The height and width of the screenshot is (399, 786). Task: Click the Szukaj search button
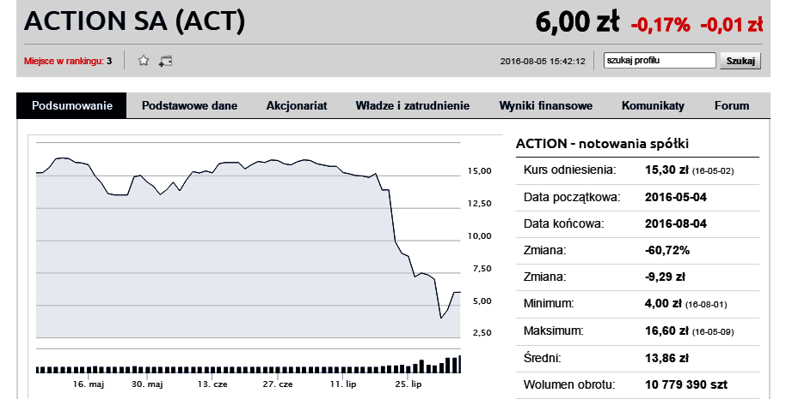click(x=740, y=61)
